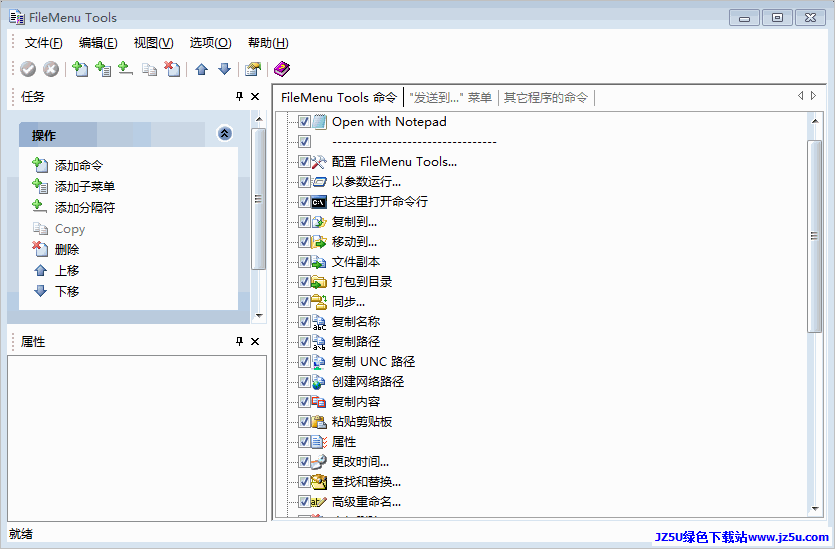
Task: Click the export settings toolbar icon
Action: 253,69
